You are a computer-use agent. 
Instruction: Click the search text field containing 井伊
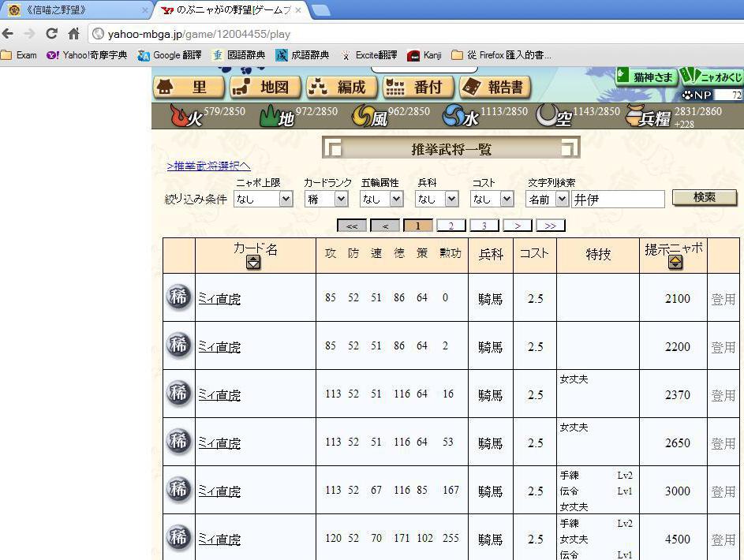pos(618,199)
